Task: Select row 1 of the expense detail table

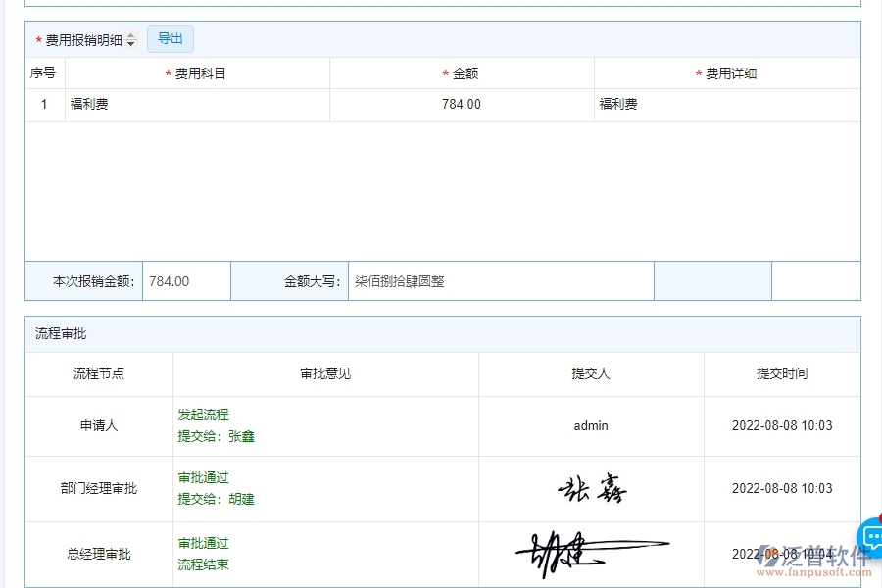Action: [44, 104]
